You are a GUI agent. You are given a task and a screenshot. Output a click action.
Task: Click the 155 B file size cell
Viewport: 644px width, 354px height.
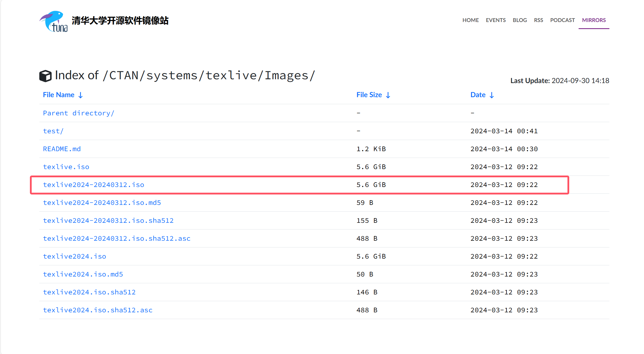(x=367, y=220)
